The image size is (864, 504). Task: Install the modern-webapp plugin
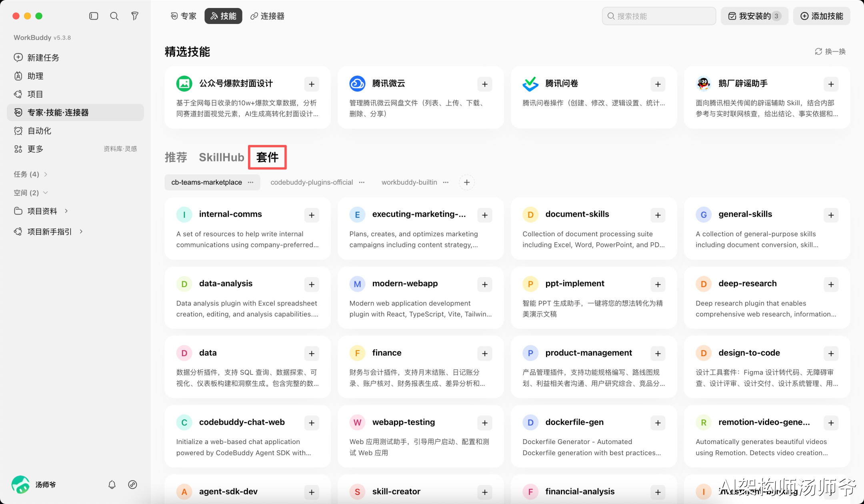pyautogui.click(x=485, y=284)
